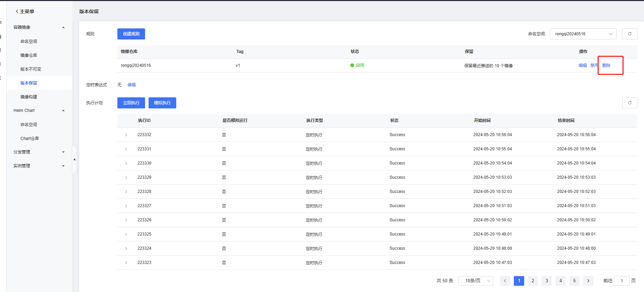Go to next page arrow
The height and width of the screenshot is (292, 644).
tap(588, 281)
